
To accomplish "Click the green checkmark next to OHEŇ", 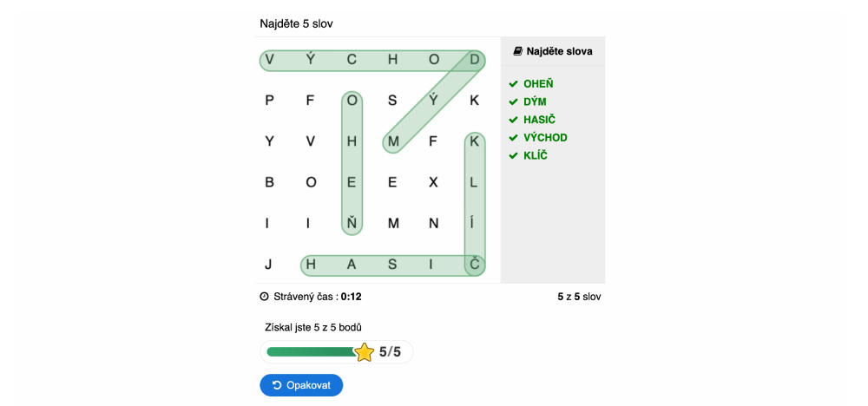I will 513,84.
